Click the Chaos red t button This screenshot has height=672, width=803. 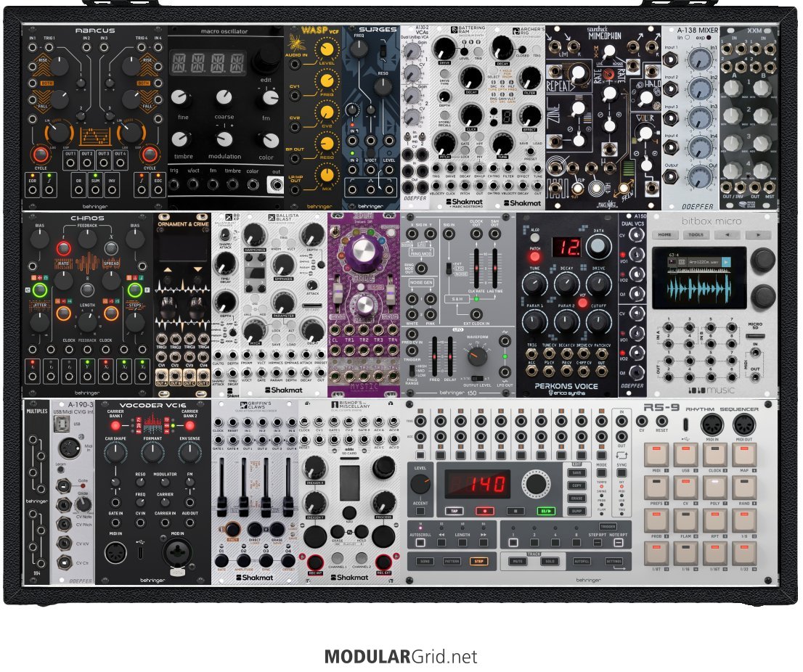coord(63,249)
